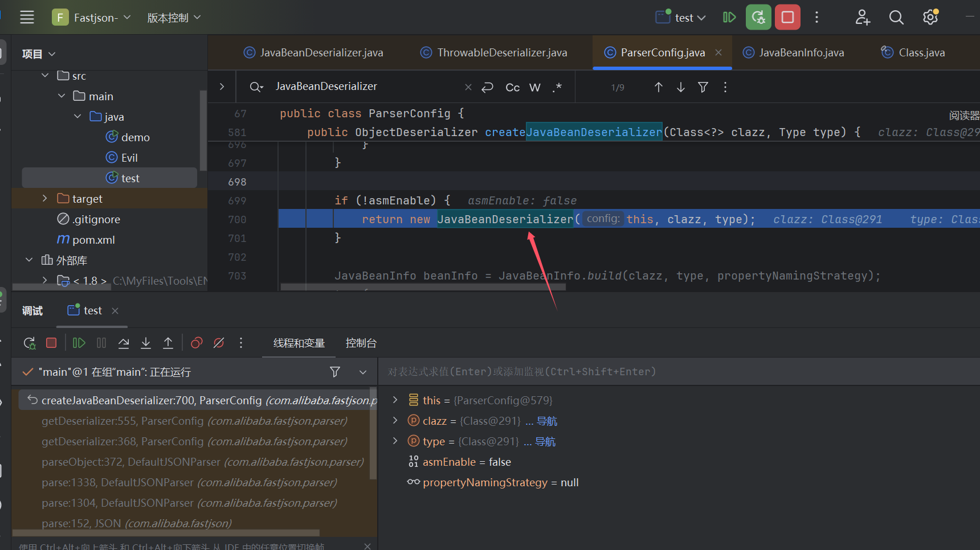Open the search bar more options menu

coord(725,87)
